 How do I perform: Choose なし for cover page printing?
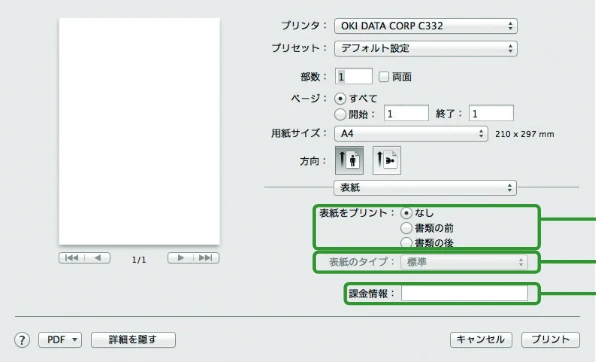click(406, 213)
